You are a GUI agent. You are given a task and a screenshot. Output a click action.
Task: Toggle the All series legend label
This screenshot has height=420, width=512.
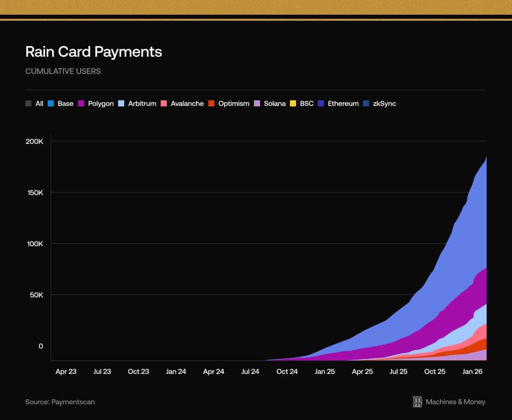click(39, 103)
